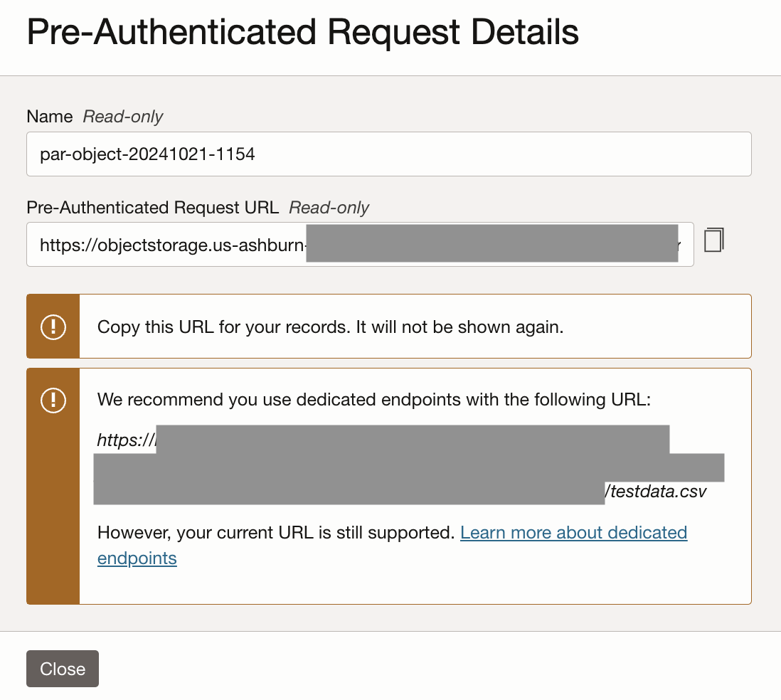The height and width of the screenshot is (700, 781).
Task: Click the copy URL icon
Action: 713,240
